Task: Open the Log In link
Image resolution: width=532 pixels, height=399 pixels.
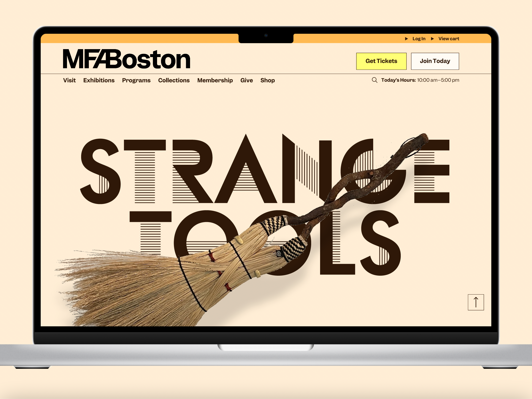Action: (419, 39)
